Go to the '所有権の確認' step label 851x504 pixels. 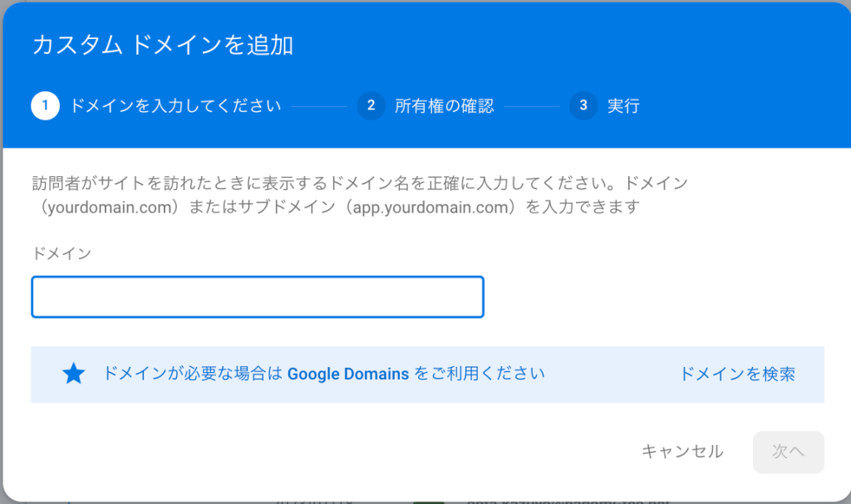[444, 106]
